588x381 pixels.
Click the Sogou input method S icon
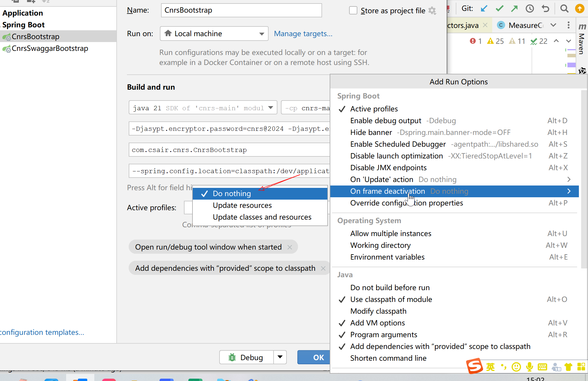click(474, 366)
